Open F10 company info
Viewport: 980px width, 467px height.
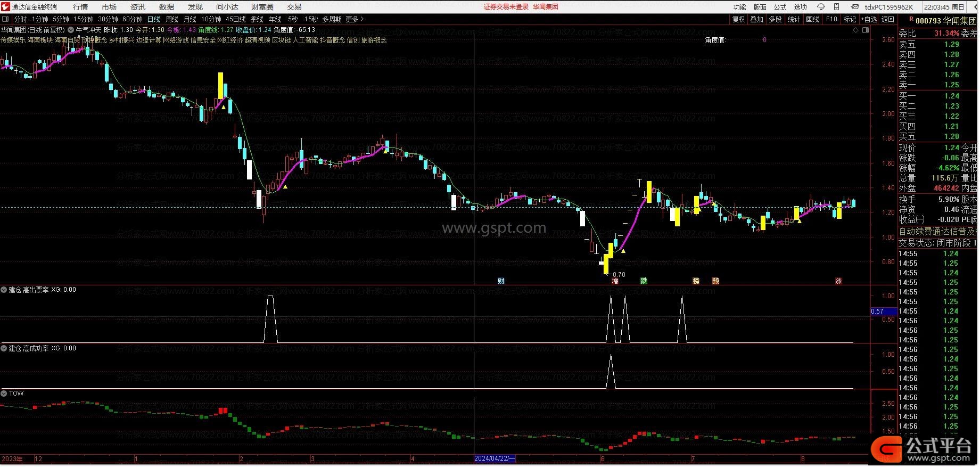[x=831, y=19]
